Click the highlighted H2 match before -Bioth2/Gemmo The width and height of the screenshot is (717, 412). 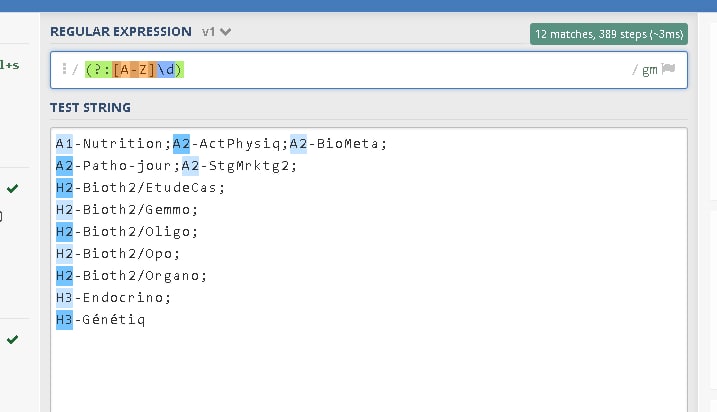pyautogui.click(x=64, y=209)
